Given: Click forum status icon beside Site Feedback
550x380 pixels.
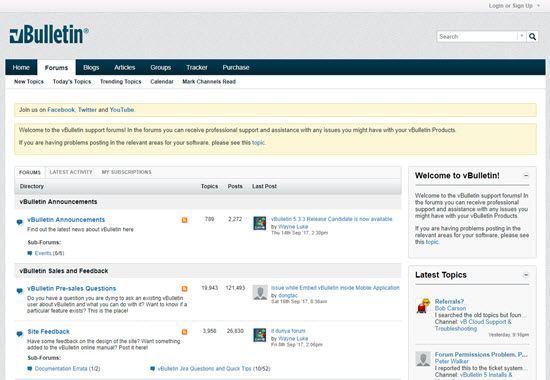Looking at the screenshot, I should pos(20,334).
